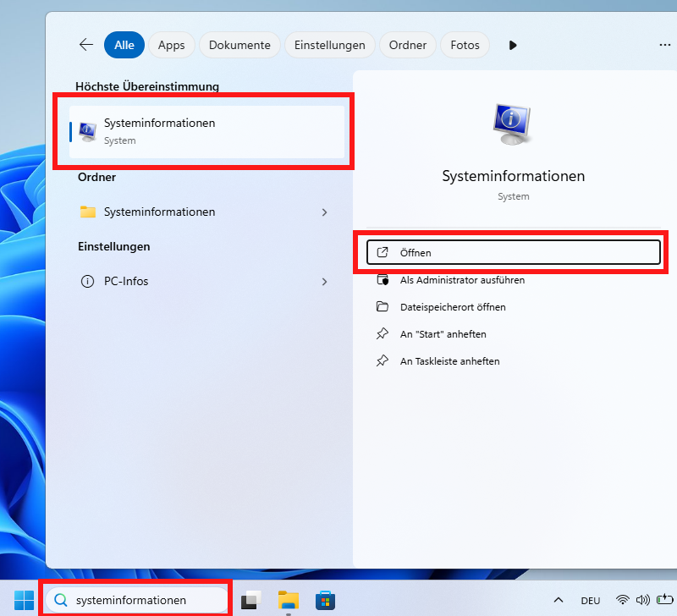The height and width of the screenshot is (616, 677).
Task: Switch to the Ordner filter tab
Action: coord(408,45)
